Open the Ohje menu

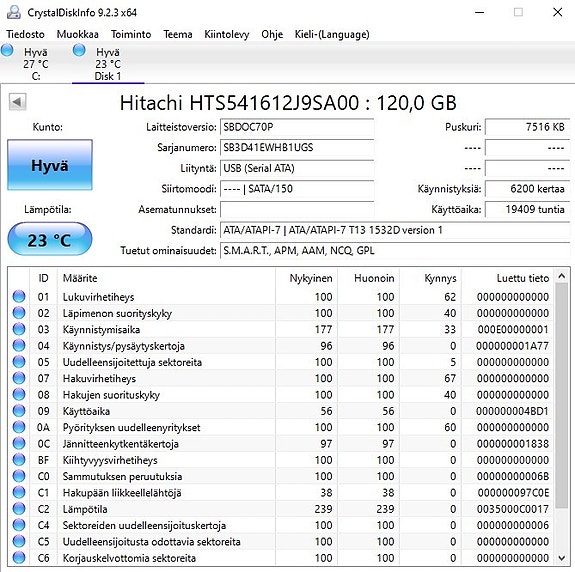click(272, 34)
